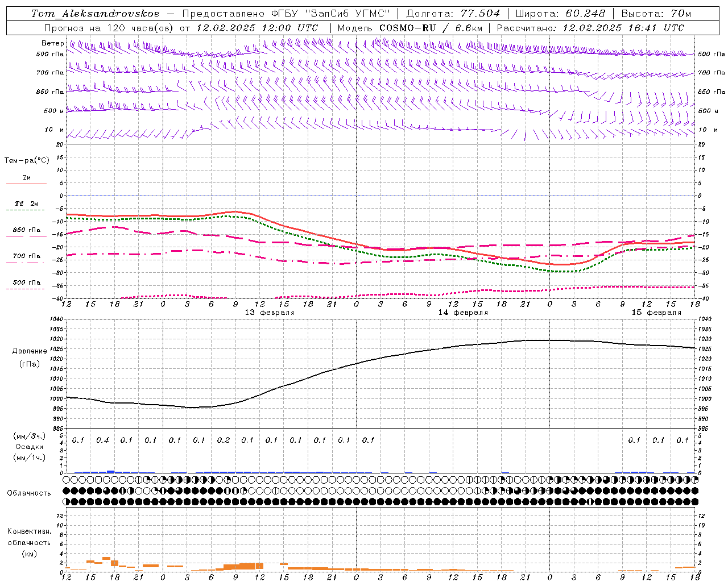The width and height of the screenshot is (728, 582).
Task: Click the Облачность row label
Action: (x=29, y=493)
